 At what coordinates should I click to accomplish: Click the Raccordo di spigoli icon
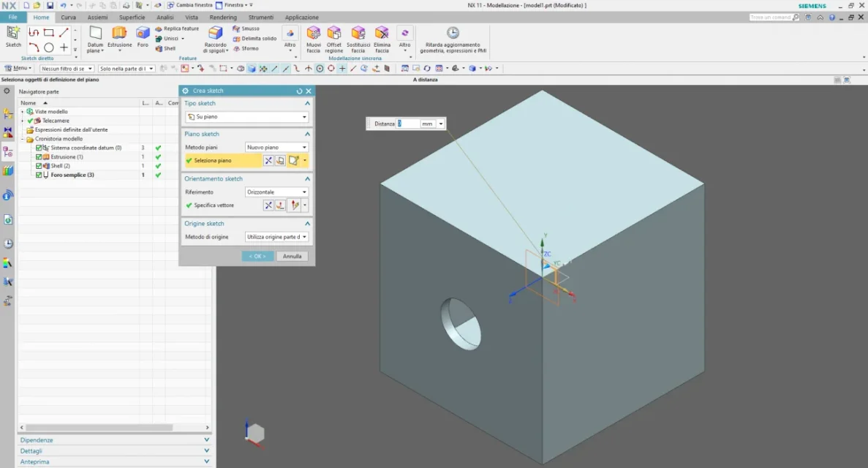click(215, 33)
